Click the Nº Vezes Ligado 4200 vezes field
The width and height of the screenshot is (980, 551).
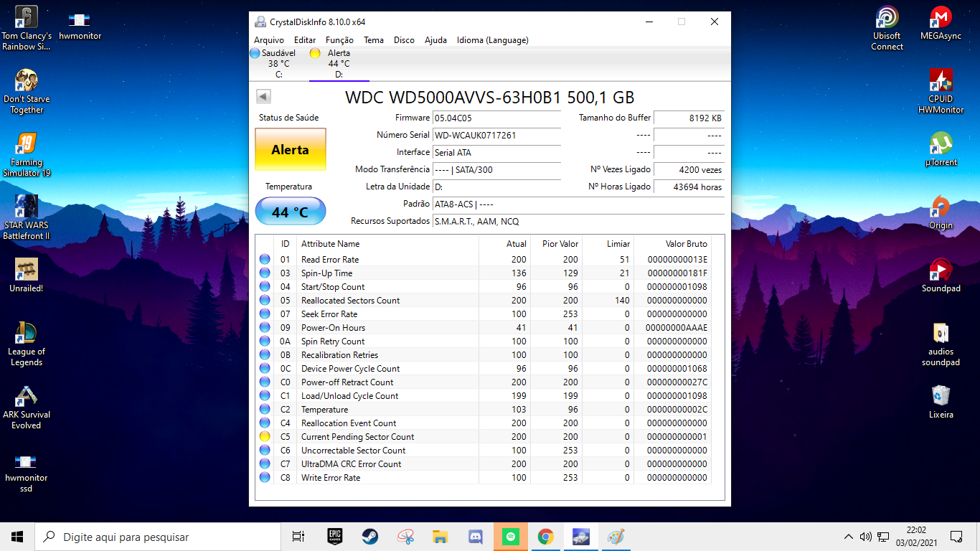click(x=689, y=169)
